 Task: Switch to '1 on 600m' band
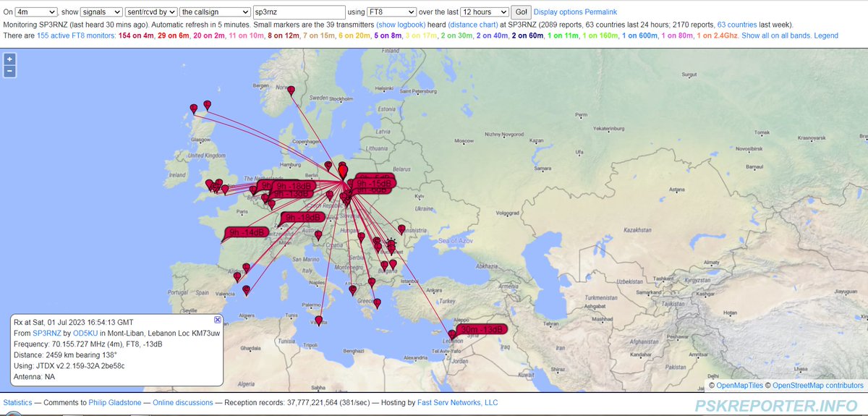click(x=641, y=35)
